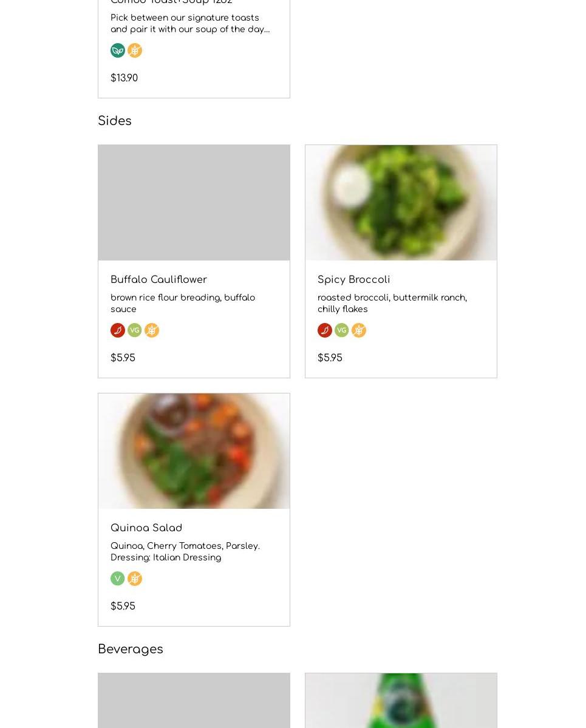
Task: Click the Spicy Broccoli dish photo
Action: coord(401,203)
